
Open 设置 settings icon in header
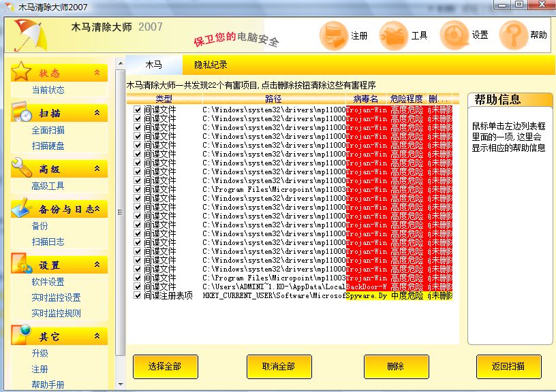coord(454,35)
